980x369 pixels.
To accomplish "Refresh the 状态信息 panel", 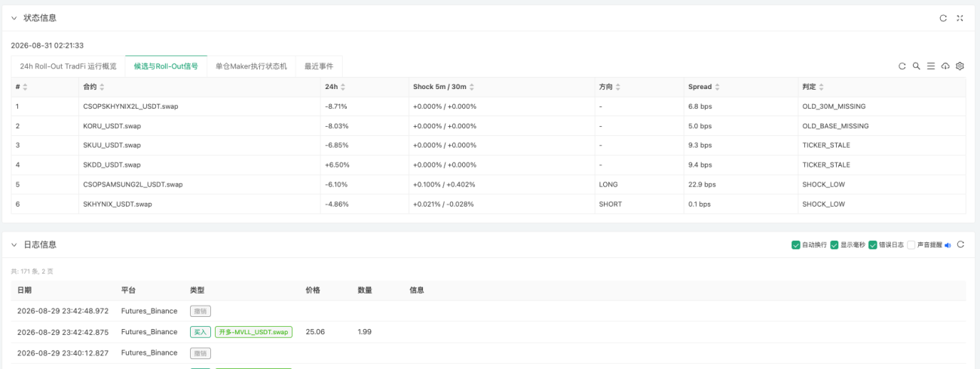I will [943, 18].
